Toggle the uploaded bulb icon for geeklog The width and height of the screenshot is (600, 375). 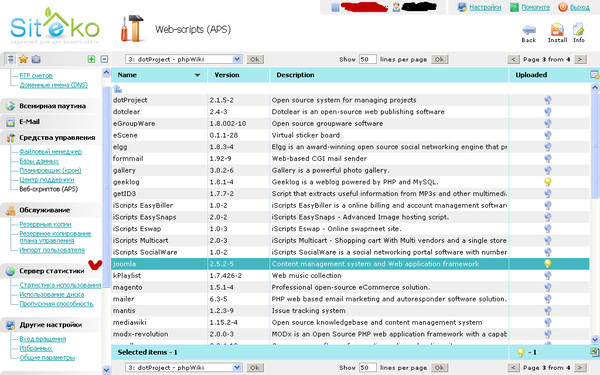(548, 182)
